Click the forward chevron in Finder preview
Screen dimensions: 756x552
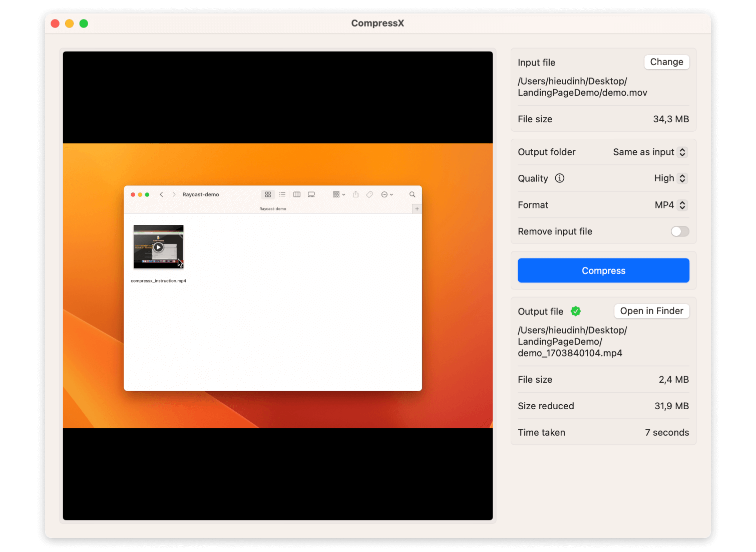(174, 194)
